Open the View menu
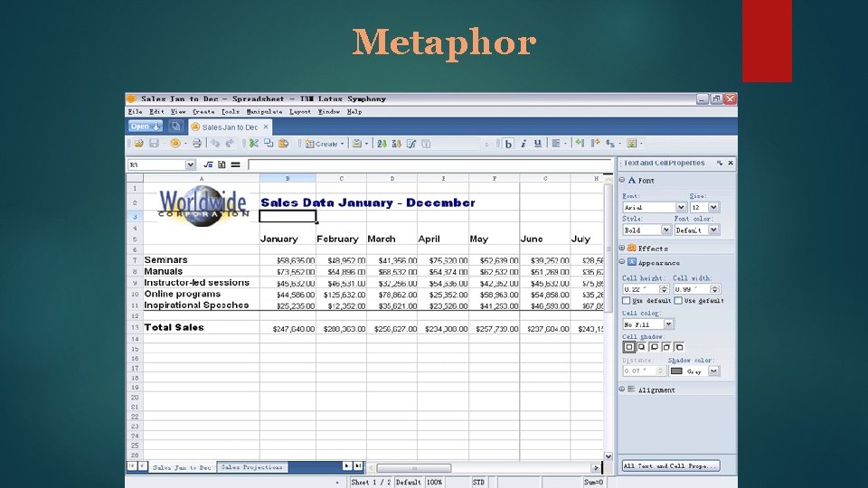 pos(178,112)
